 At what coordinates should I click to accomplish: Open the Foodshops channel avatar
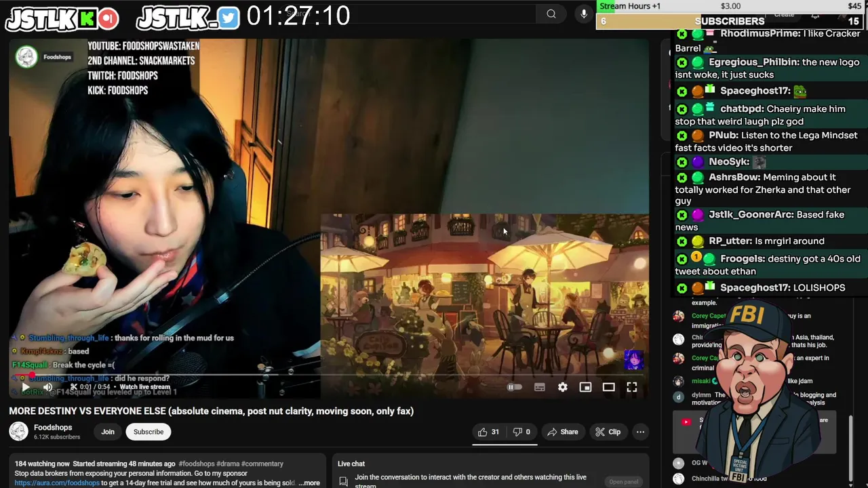click(18, 432)
